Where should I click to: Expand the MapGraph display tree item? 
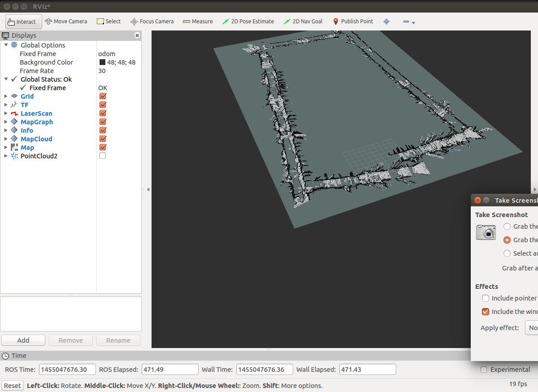[6, 122]
